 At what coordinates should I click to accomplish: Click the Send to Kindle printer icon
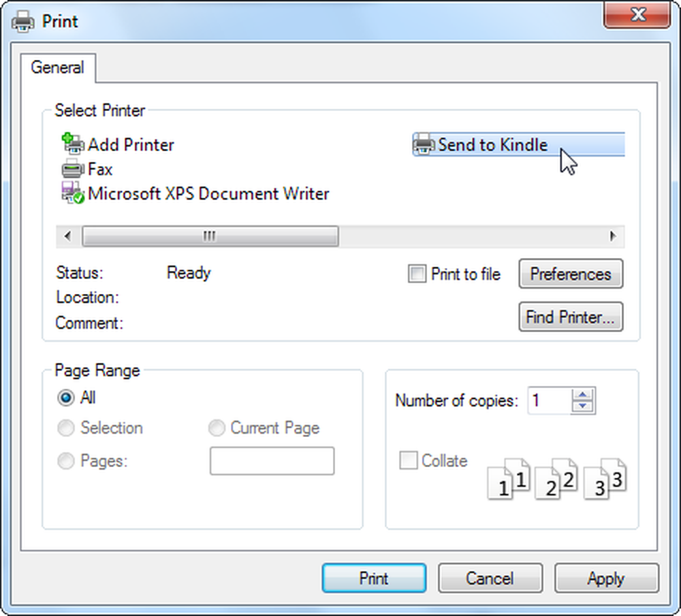tap(424, 144)
